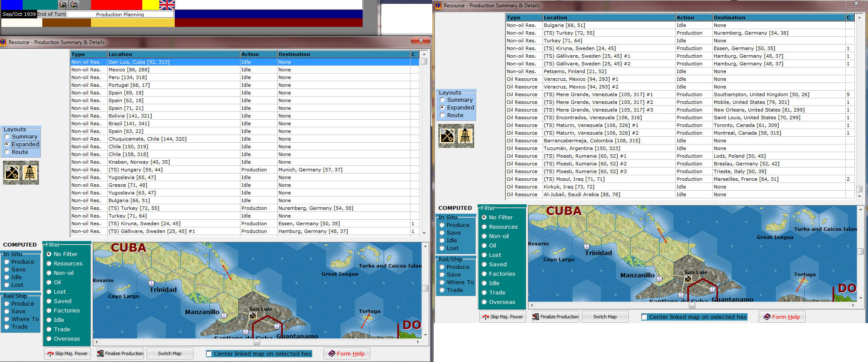Click the second mailbox icon beside the red bar

pos(74,5)
